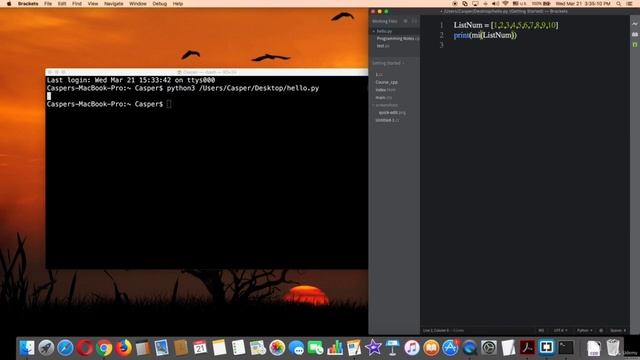Open Notes app from the dock

(219, 348)
